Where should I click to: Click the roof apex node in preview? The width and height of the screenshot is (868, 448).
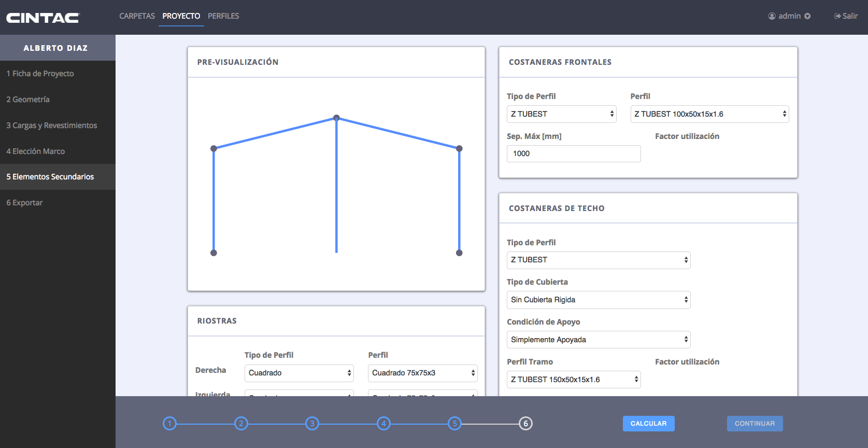(x=336, y=118)
